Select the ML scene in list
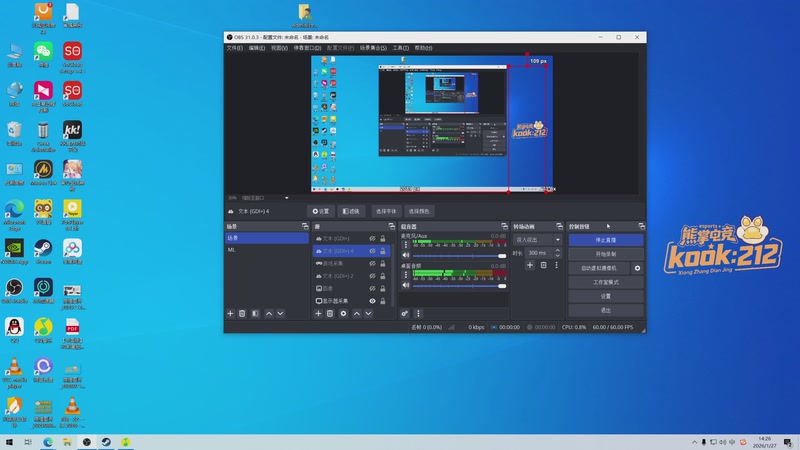This screenshot has width=800, height=450. (x=267, y=250)
